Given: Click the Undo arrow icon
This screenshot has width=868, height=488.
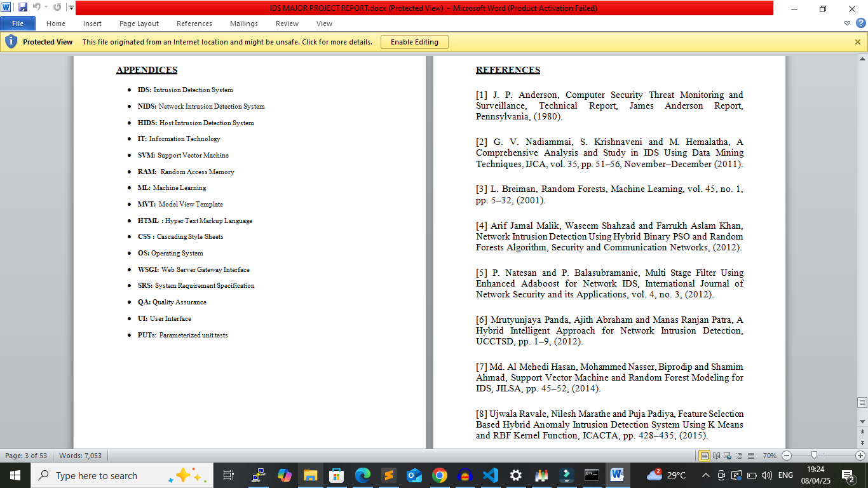Looking at the screenshot, I should (x=36, y=8).
